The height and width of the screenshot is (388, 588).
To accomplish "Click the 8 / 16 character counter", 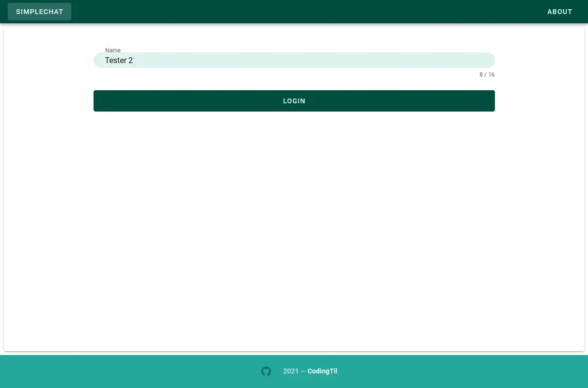I will (x=487, y=75).
